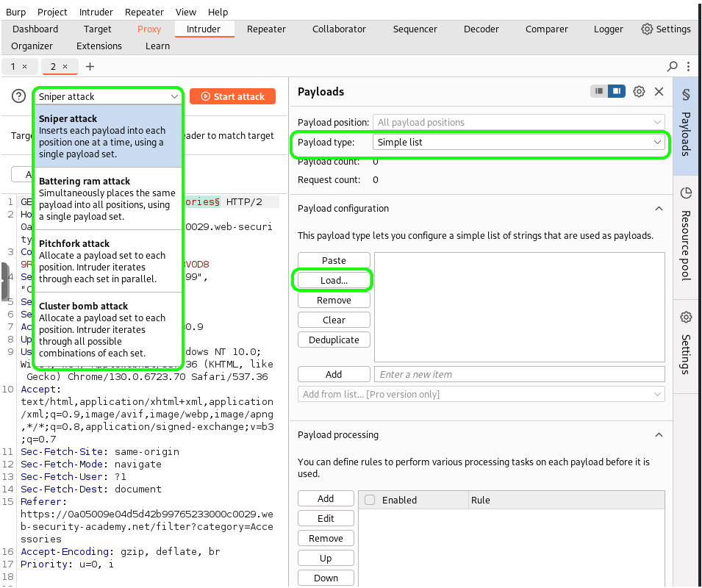Open Add from list dropdown
This screenshot has height=588, width=702.
tap(481, 394)
